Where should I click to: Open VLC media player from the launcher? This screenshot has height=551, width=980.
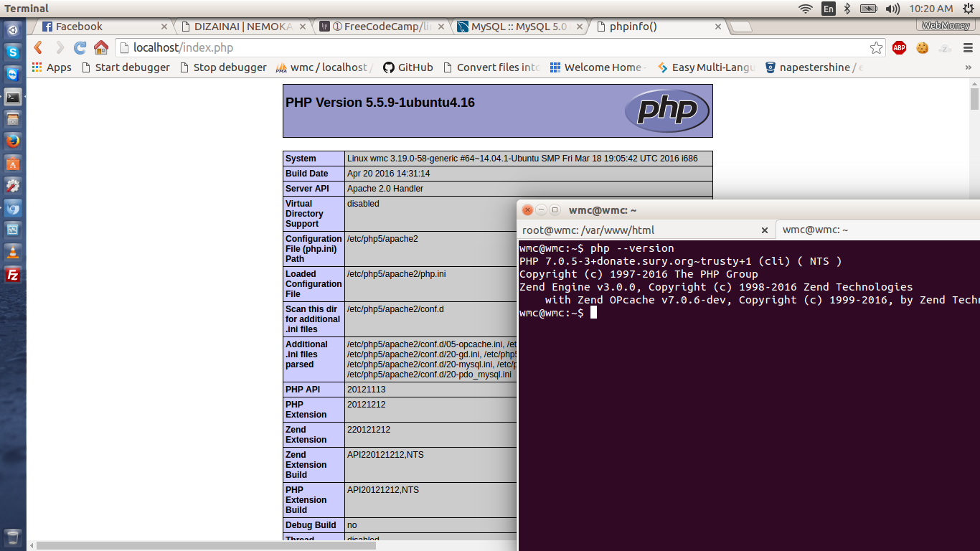[12, 253]
